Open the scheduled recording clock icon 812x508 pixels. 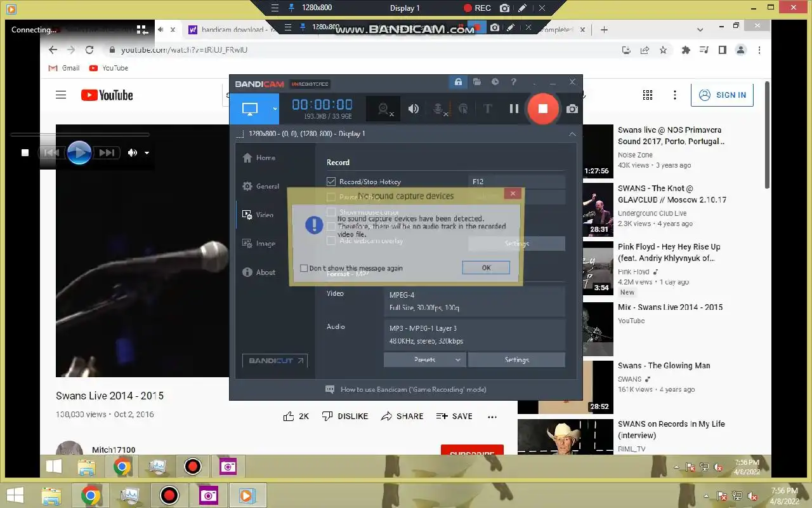(495, 83)
